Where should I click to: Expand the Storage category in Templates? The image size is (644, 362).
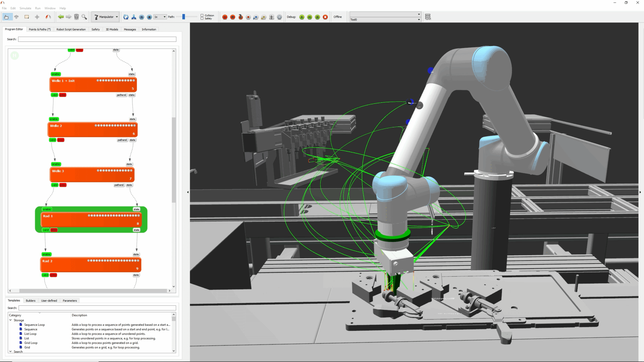10,320
